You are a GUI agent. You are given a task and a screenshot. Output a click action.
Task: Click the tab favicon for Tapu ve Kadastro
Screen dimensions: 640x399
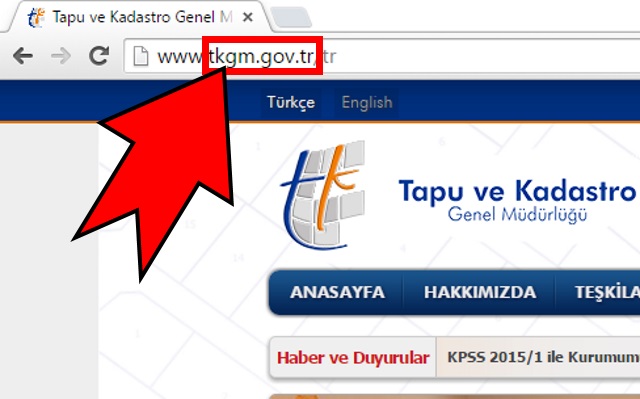36,18
